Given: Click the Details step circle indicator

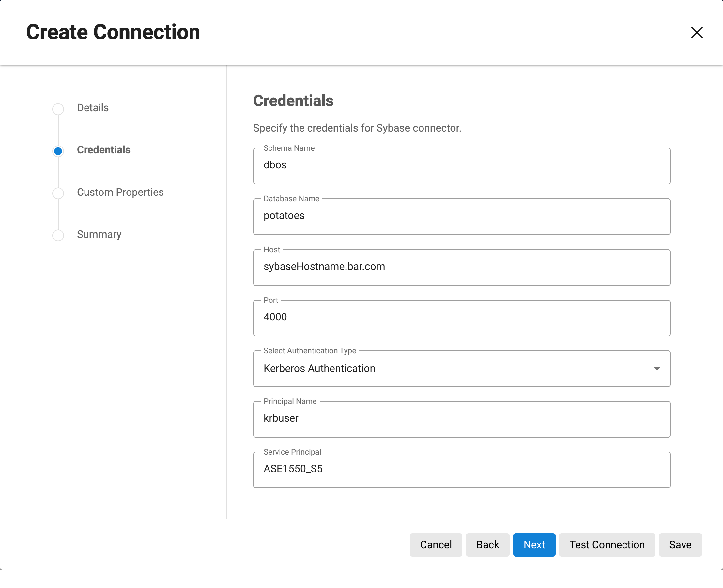Looking at the screenshot, I should (x=58, y=109).
